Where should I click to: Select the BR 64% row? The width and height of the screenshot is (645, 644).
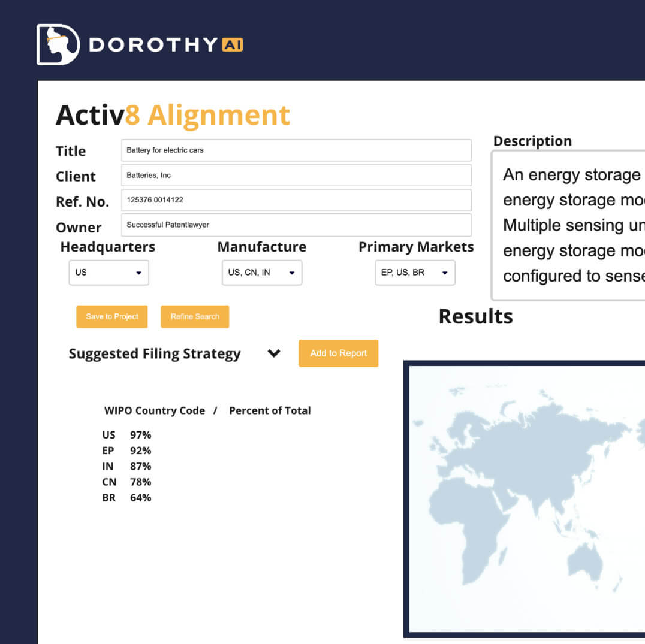[126, 497]
